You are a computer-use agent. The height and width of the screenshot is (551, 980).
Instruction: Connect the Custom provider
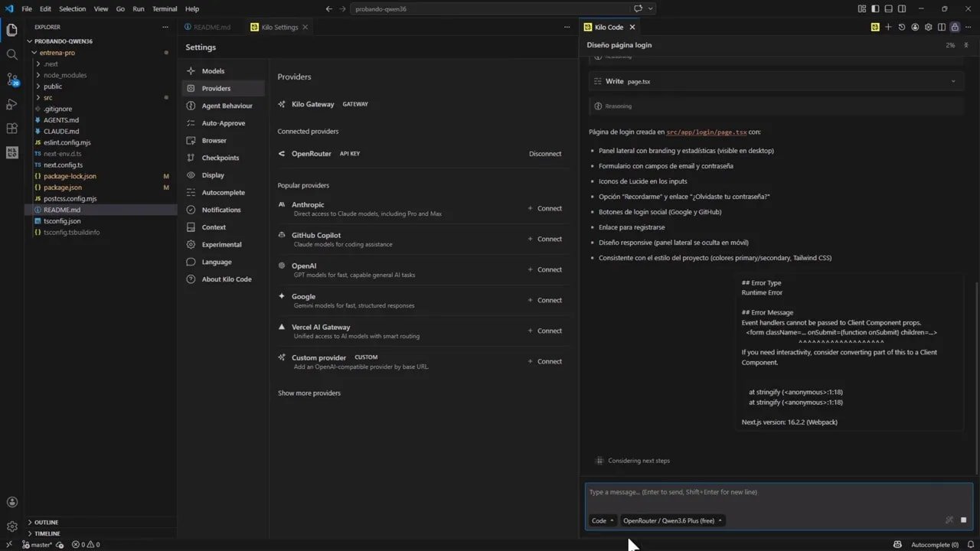click(545, 361)
